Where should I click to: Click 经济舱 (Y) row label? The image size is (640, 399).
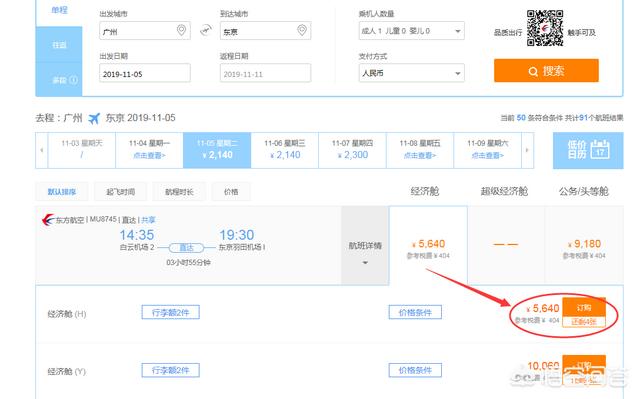point(67,372)
